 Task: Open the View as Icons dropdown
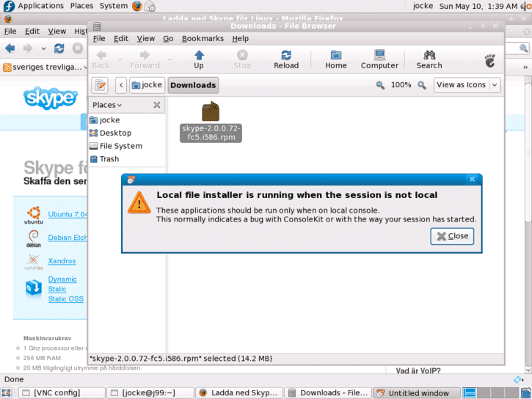click(467, 85)
